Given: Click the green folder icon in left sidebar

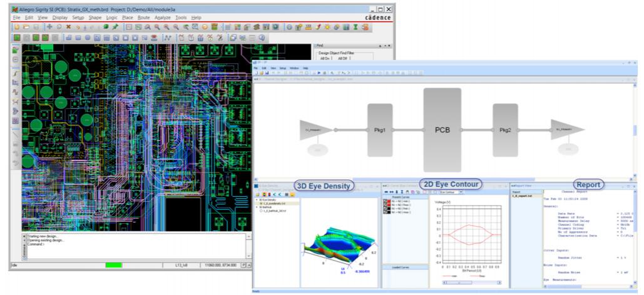Looking at the screenshot, I should [x=16, y=50].
